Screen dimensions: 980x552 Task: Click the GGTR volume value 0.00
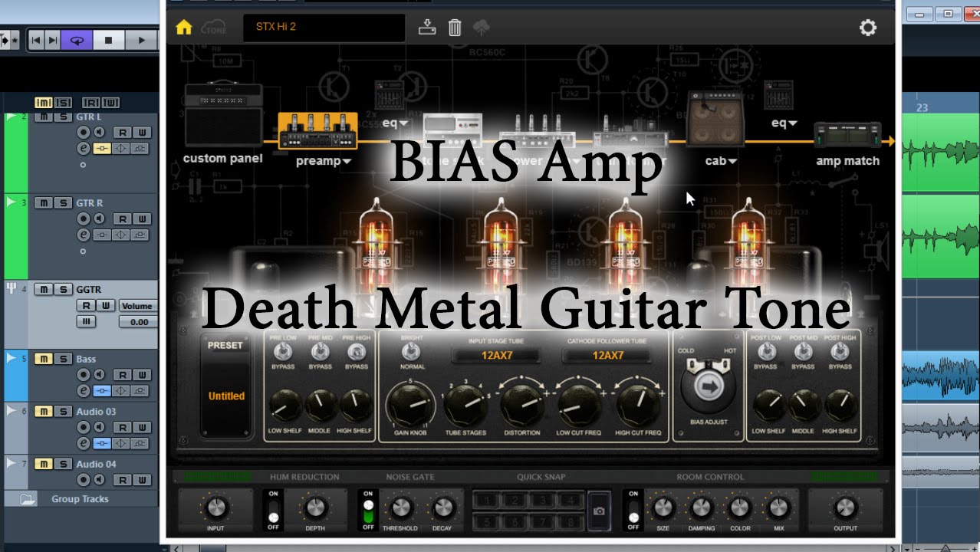tap(139, 322)
